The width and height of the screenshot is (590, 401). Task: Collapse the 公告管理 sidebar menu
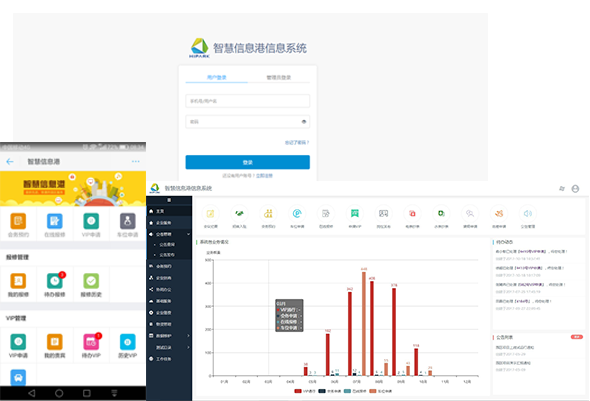tap(169, 234)
